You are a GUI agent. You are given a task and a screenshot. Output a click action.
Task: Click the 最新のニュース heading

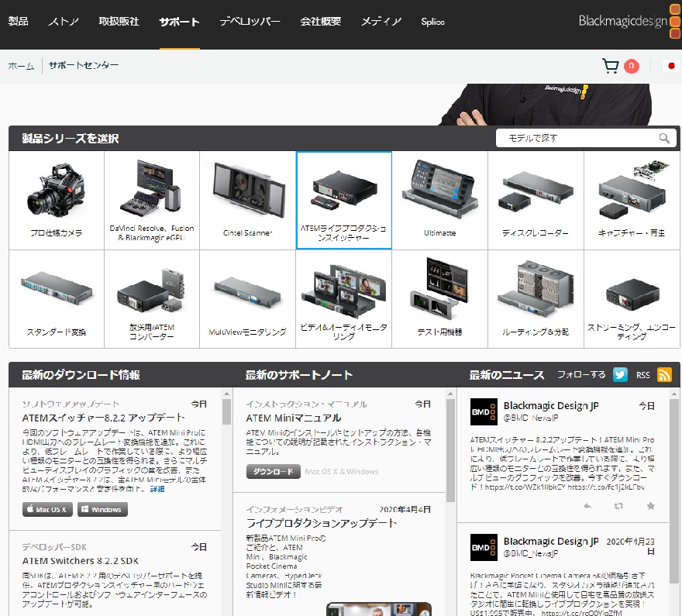coord(507,375)
